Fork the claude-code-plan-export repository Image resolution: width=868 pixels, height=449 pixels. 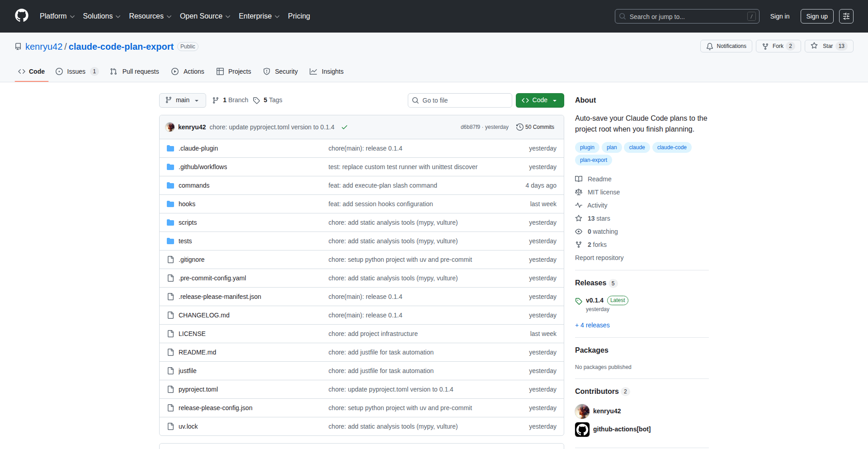click(x=778, y=46)
